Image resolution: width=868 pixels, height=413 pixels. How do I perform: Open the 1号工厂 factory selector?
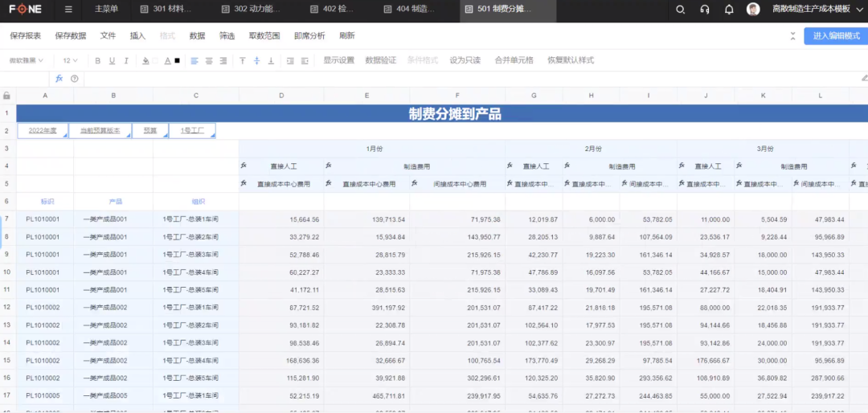[193, 131]
